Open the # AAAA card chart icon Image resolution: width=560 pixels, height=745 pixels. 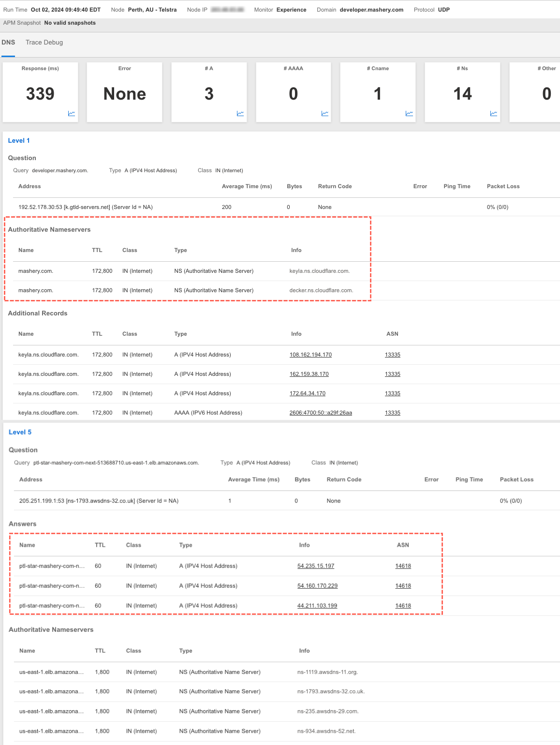(x=325, y=114)
